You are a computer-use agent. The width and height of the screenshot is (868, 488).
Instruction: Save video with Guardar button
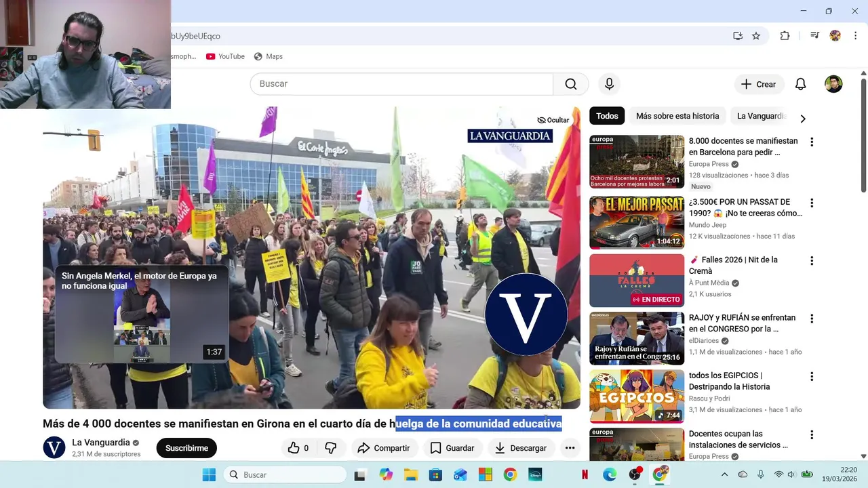(452, 448)
